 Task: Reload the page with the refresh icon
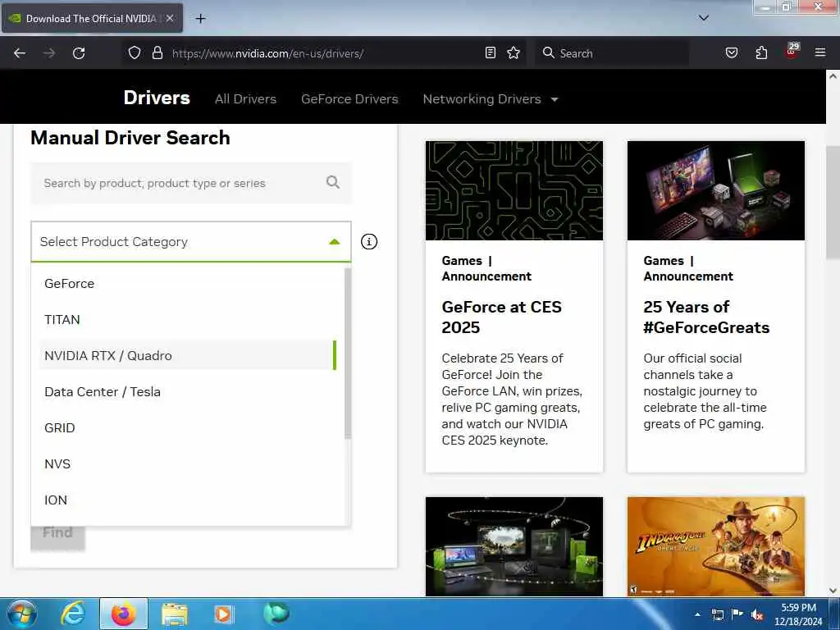pyautogui.click(x=79, y=53)
